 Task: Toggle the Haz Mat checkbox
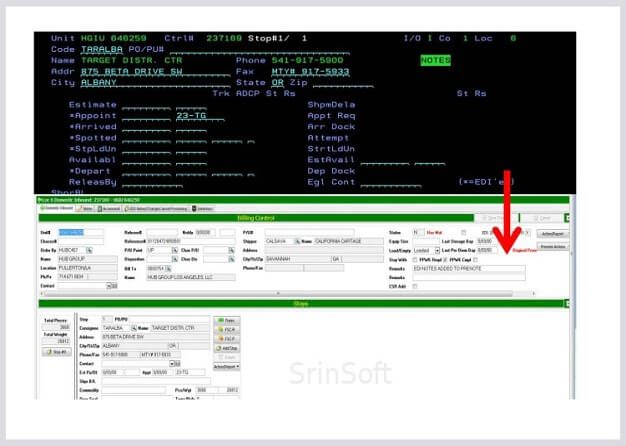click(463, 232)
